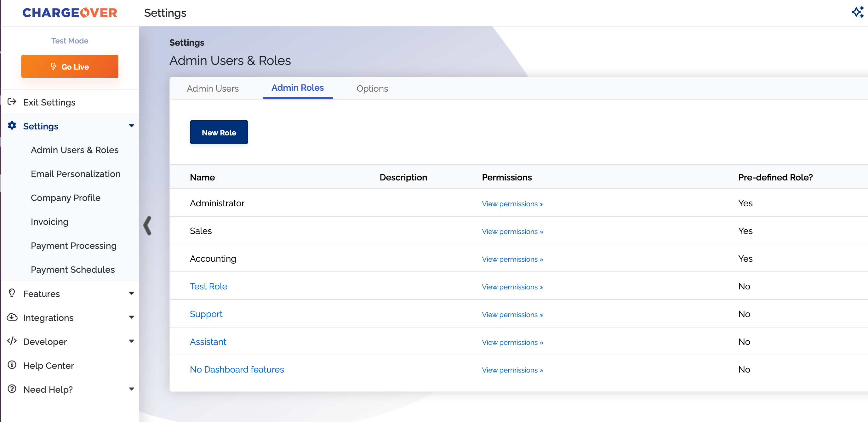Click the Accounting role name

[213, 259]
